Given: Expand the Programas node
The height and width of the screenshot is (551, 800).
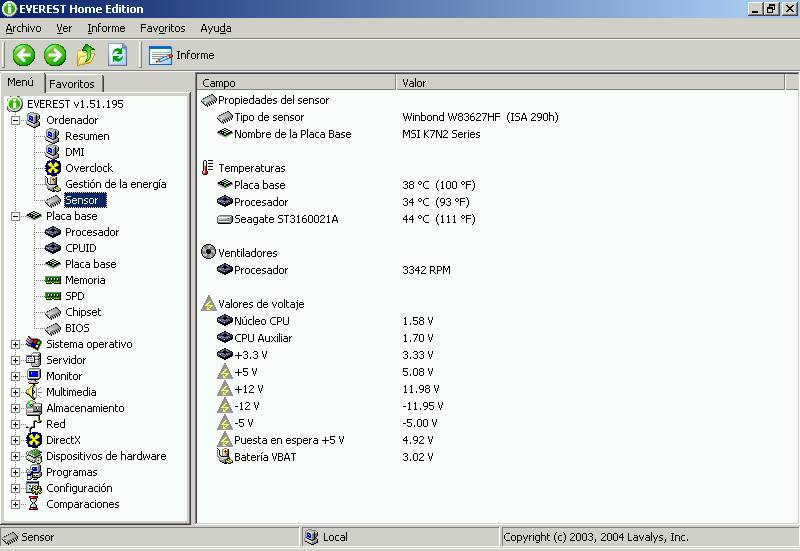Looking at the screenshot, I should click(x=15, y=472).
